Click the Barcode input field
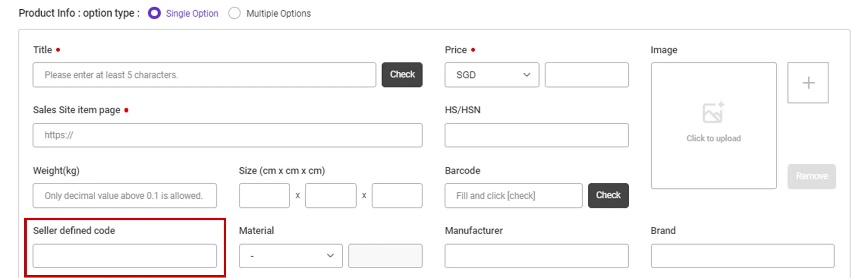868x278 pixels. (x=513, y=195)
